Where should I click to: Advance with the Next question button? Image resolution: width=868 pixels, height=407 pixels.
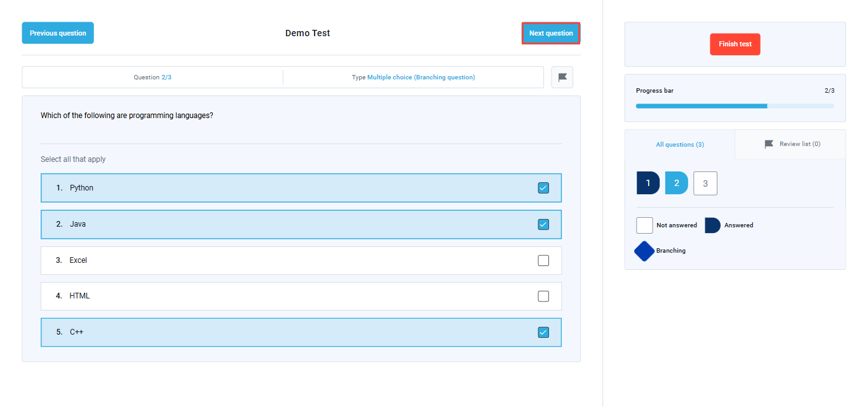tap(551, 33)
